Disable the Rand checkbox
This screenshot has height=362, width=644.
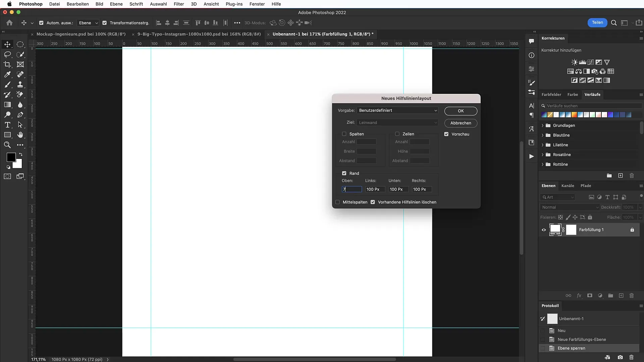pyautogui.click(x=344, y=173)
